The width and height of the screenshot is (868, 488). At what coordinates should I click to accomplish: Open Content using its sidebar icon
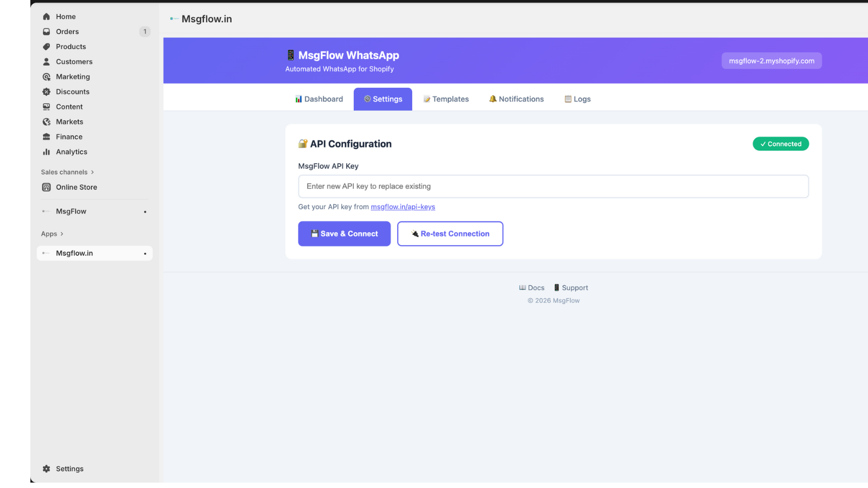(47, 107)
